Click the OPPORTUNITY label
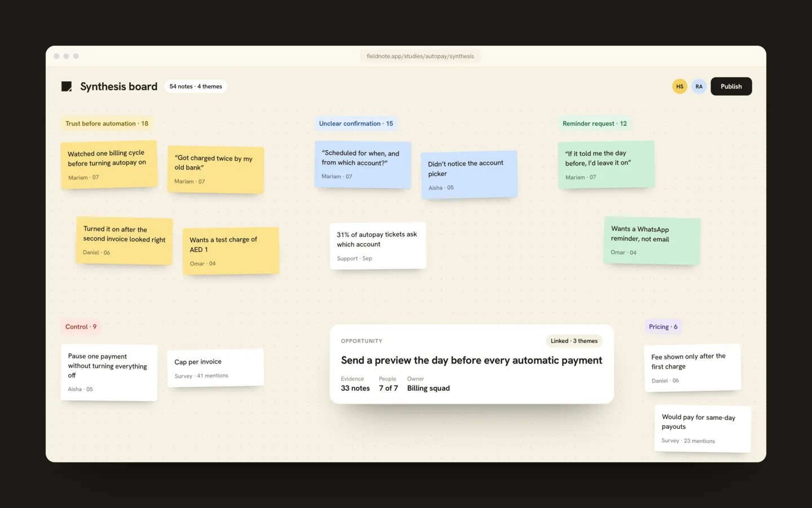The width and height of the screenshot is (812, 508). click(x=361, y=341)
